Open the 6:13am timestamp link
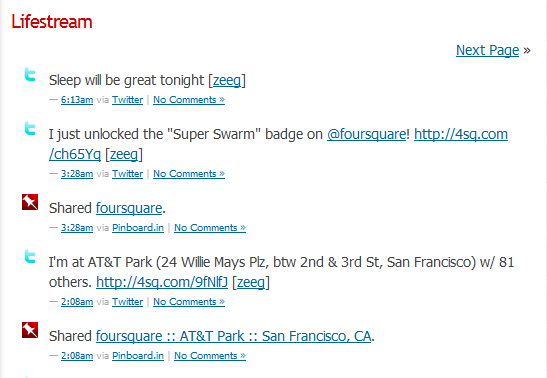The height and width of the screenshot is (378, 547). [77, 100]
